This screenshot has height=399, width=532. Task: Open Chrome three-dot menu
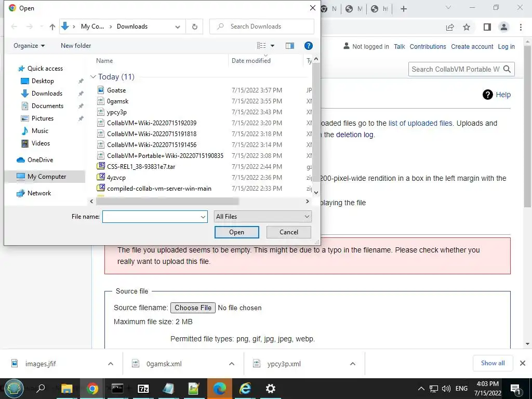click(521, 27)
